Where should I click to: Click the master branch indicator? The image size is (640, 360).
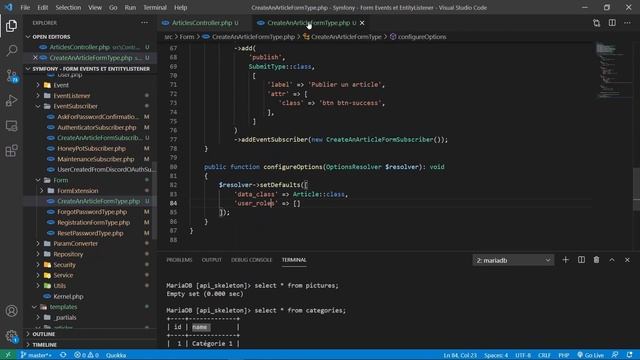click(x=36, y=355)
